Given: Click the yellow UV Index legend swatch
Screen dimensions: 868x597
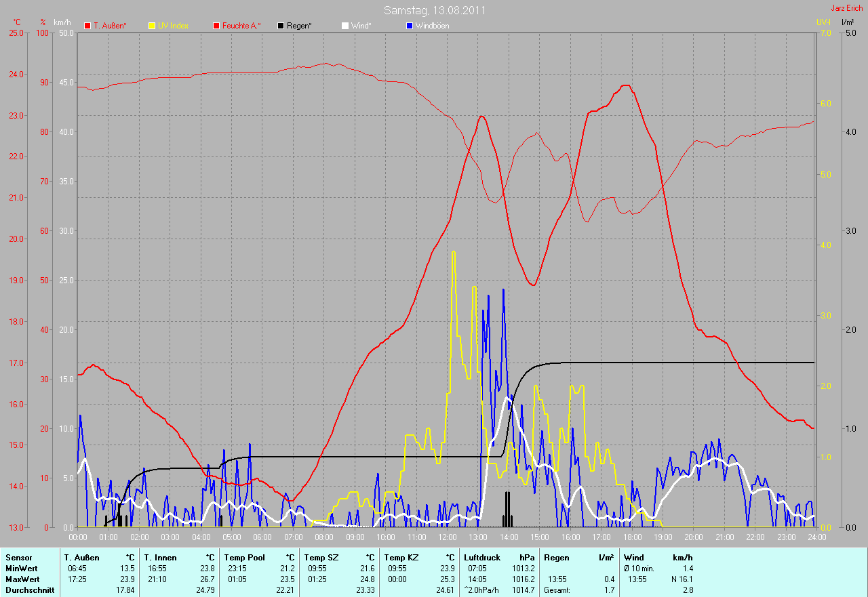Looking at the screenshot, I should tap(152, 26).
